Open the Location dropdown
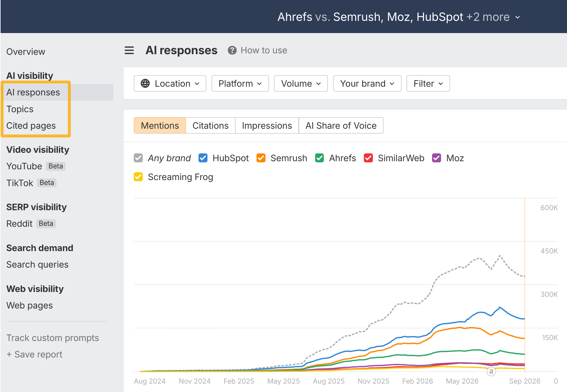This screenshot has height=392, width=567. pos(170,84)
